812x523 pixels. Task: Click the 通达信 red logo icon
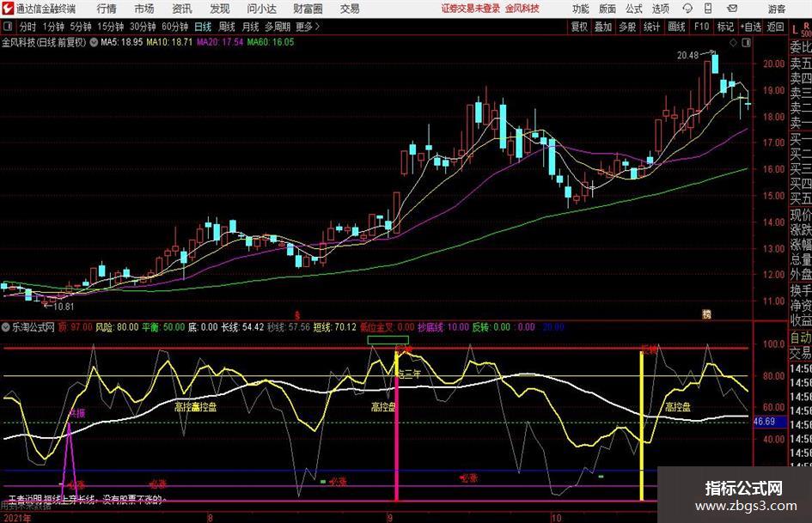(x=8, y=9)
